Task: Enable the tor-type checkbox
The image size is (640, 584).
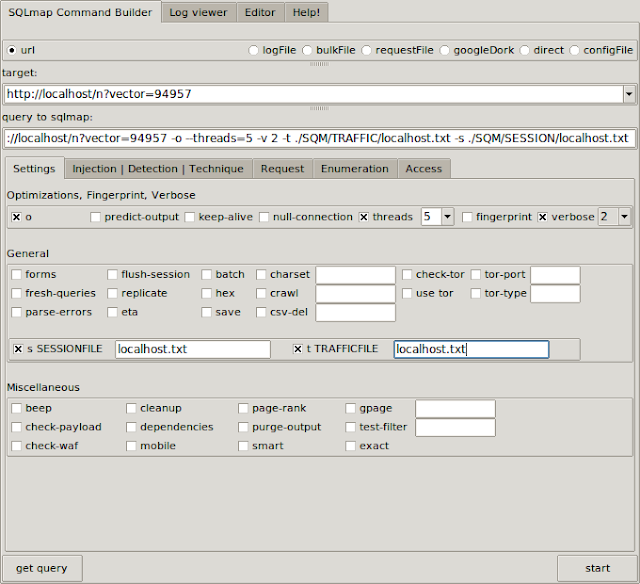Action: click(476, 293)
